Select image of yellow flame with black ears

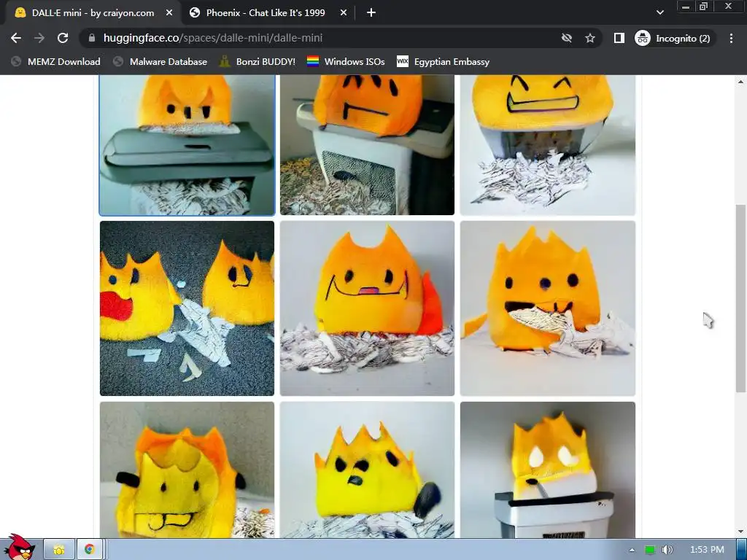coord(187,470)
